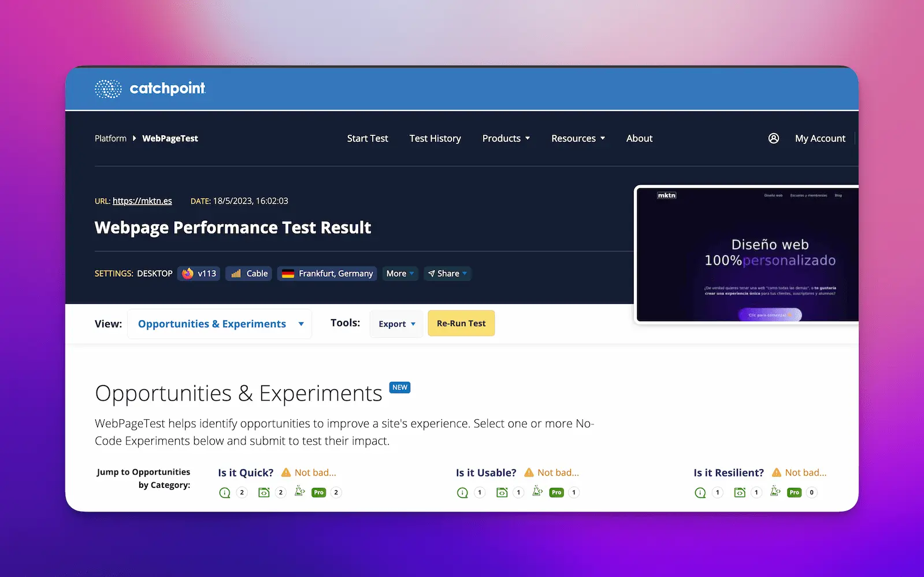The height and width of the screenshot is (577, 924).
Task: Click the NEW badge beside the heading
Action: tap(400, 387)
